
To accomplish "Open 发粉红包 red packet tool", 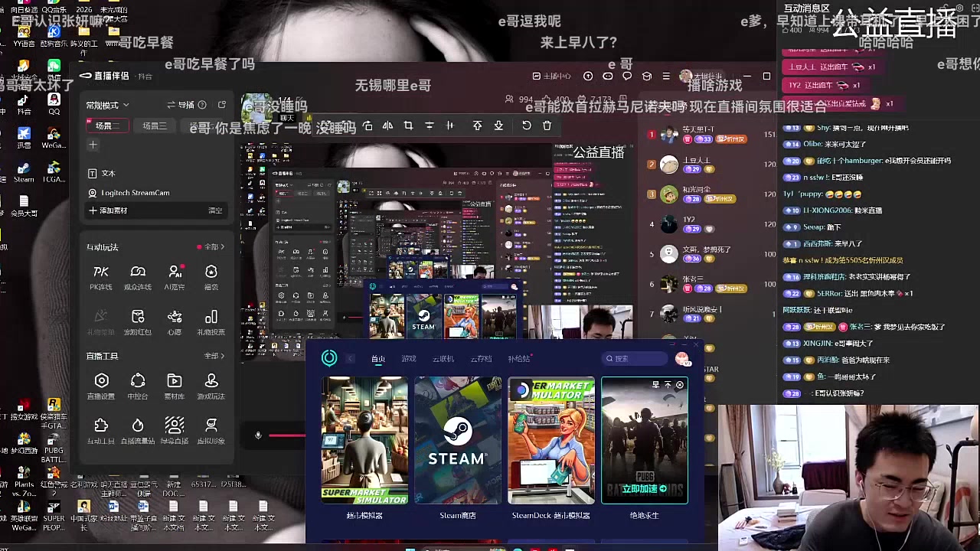I will (x=138, y=322).
